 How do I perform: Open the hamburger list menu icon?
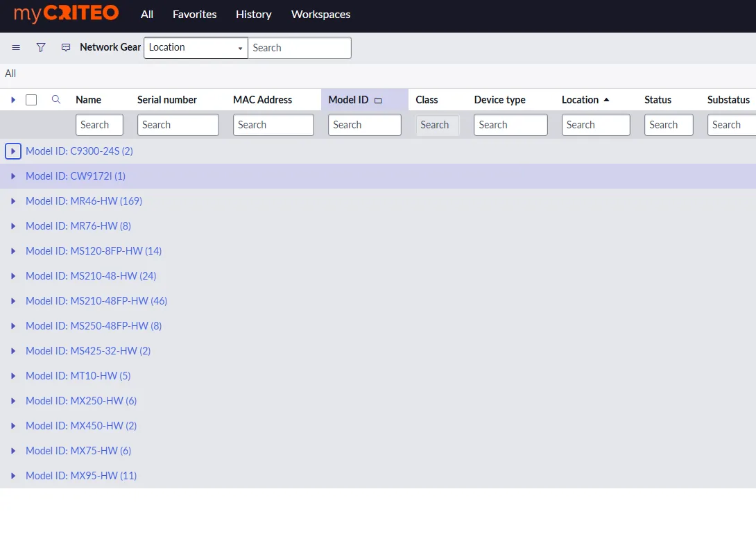(16, 47)
